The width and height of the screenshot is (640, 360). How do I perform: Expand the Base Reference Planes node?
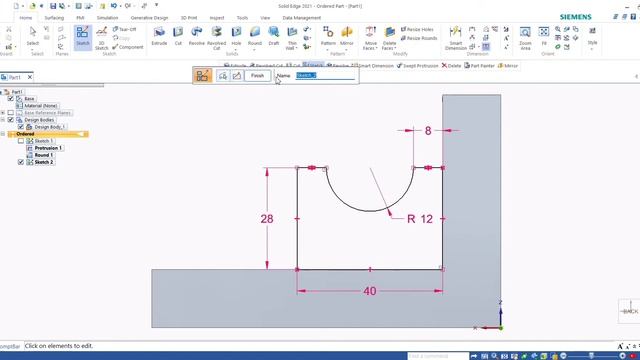click(x=3, y=113)
